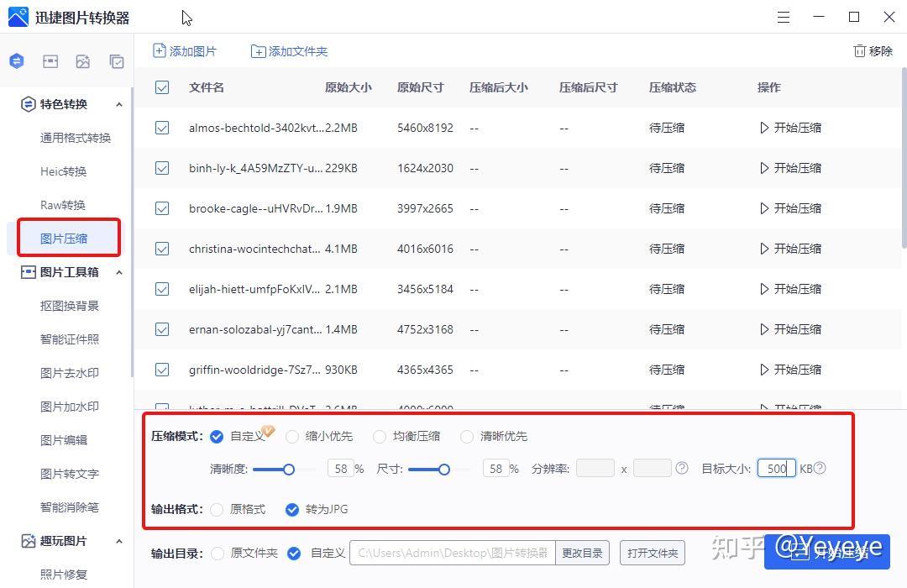Collapse the 特色转换 section

click(x=119, y=104)
